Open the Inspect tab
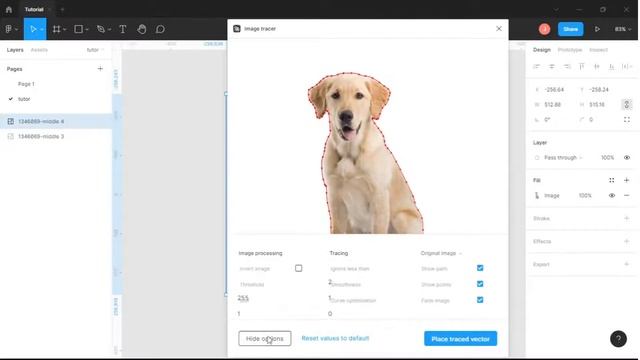The height and width of the screenshot is (360, 640). 598,50
